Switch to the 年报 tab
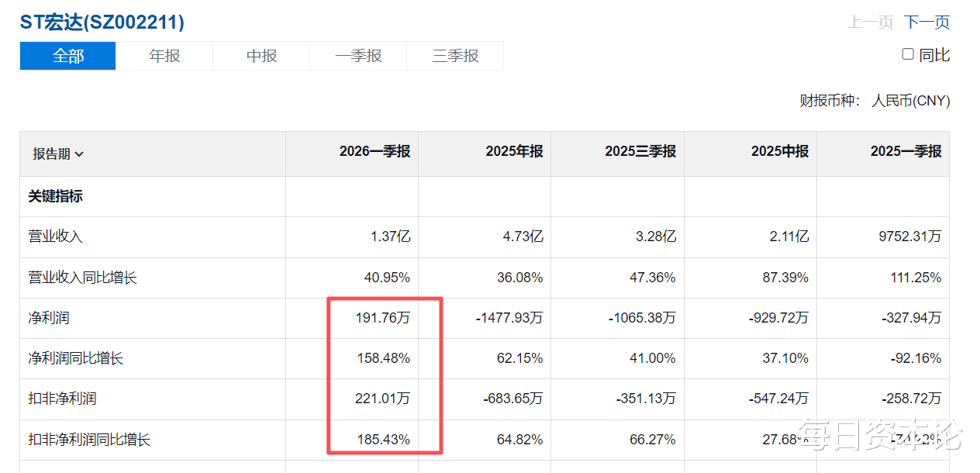 pos(164,56)
